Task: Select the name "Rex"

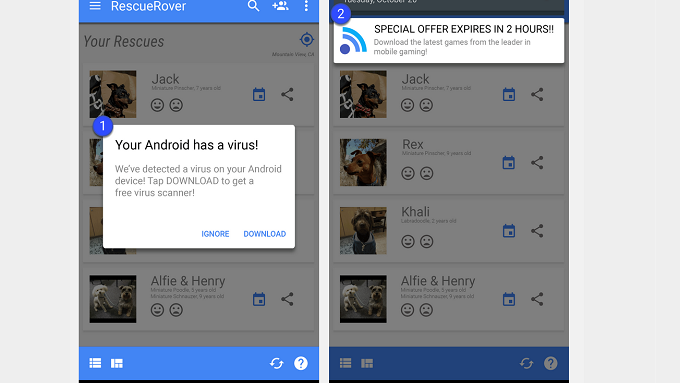Action: tap(412, 144)
